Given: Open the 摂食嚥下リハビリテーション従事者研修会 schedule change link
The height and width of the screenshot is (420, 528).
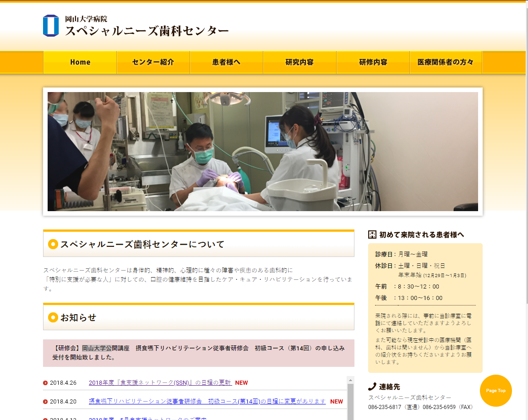Looking at the screenshot, I should (207, 402).
